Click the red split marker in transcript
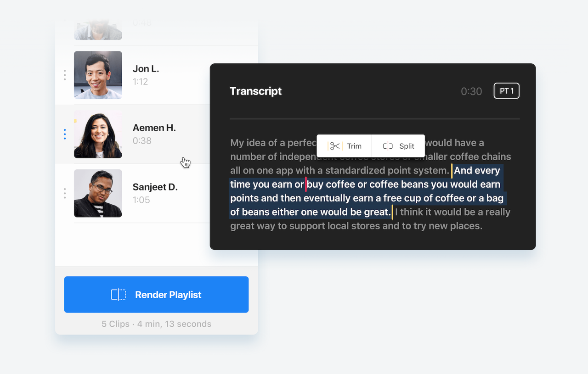The height and width of the screenshot is (374, 588). (x=306, y=184)
